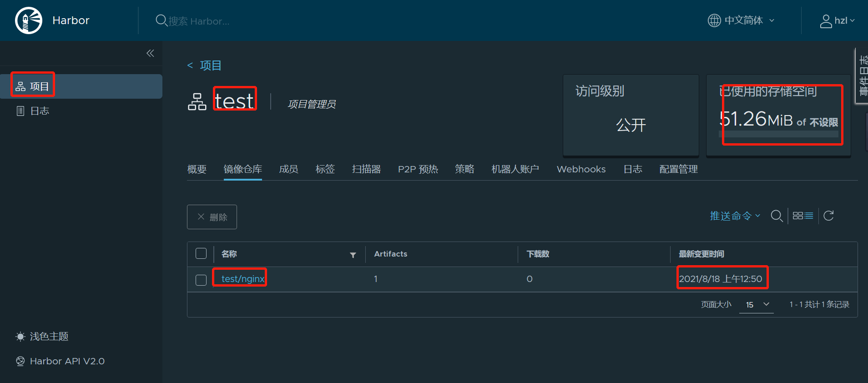Open the page size 15 dropdown
Image resolution: width=868 pixels, height=383 pixels.
757,304
